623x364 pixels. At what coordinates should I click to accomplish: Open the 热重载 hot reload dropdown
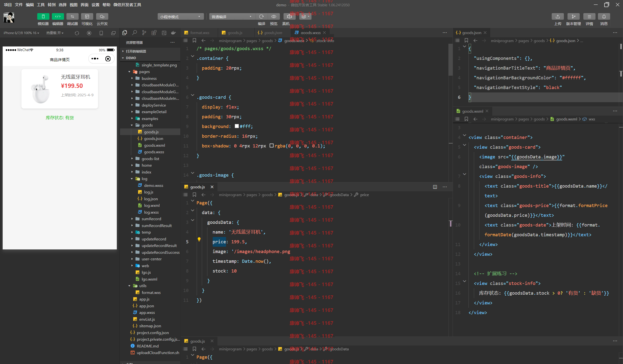[55, 33]
